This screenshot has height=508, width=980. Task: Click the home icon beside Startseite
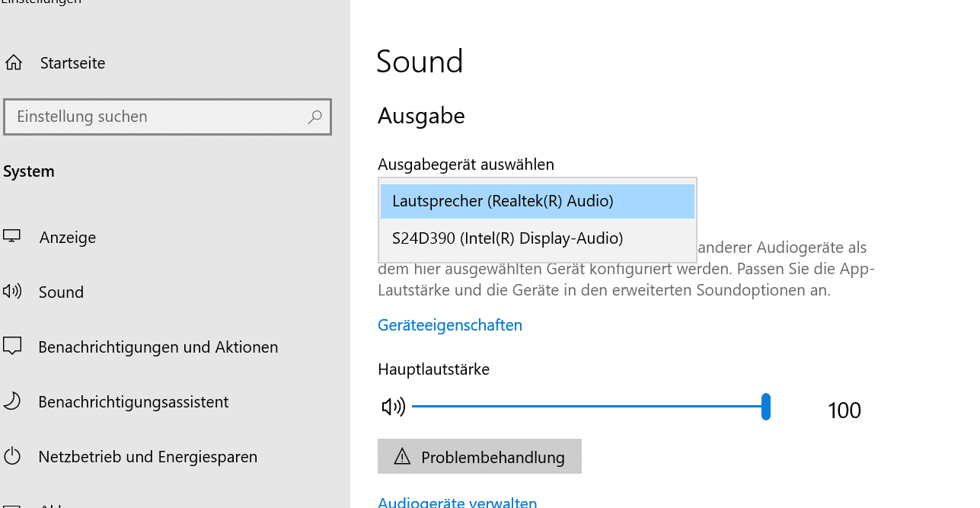click(x=13, y=63)
